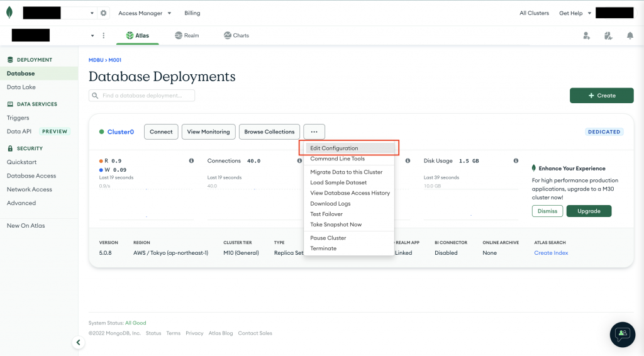Click info icon next to R/W metrics
644x356 pixels.
(191, 160)
